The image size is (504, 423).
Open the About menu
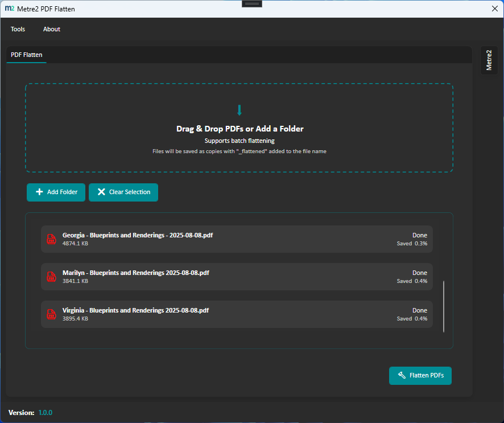(x=51, y=29)
